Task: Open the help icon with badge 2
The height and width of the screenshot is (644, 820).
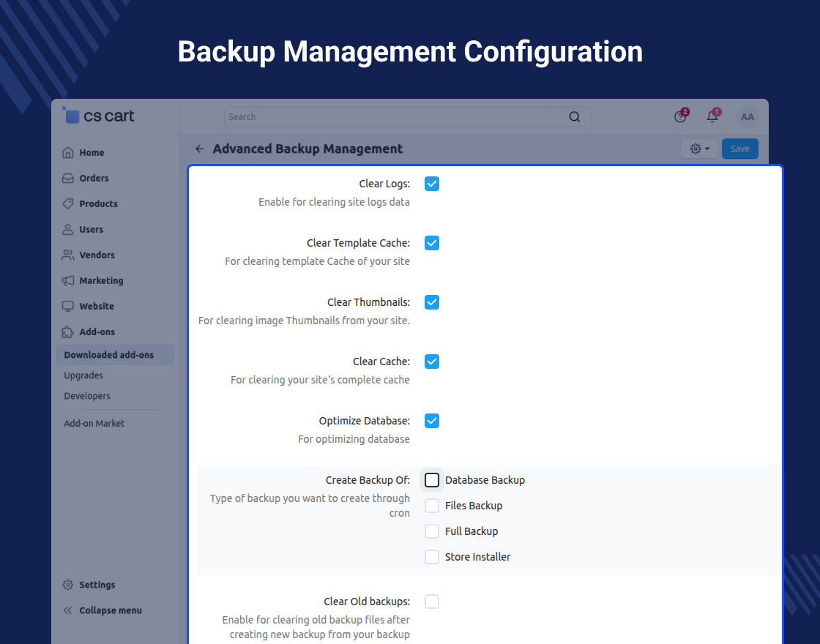Action: coord(681,116)
